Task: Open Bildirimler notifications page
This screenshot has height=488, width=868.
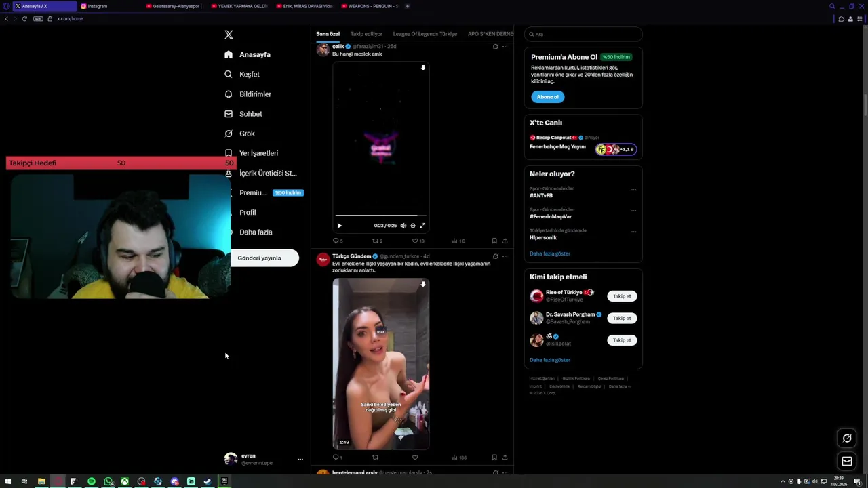Action: [x=248, y=94]
